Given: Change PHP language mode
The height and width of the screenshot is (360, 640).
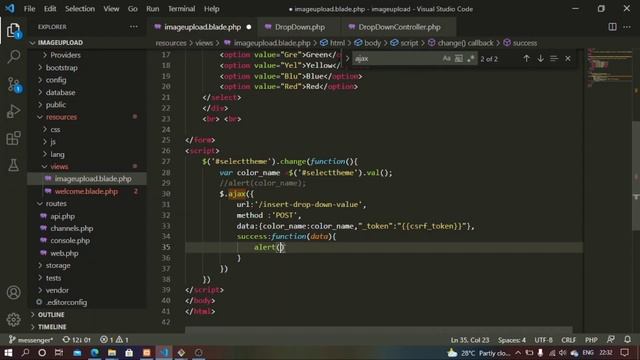Looking at the screenshot, I should [591, 340].
